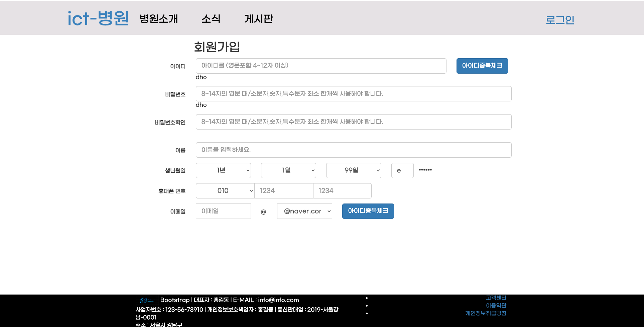
Task: Click 아이디중복체크 next to the email field
Action: pyautogui.click(x=368, y=211)
